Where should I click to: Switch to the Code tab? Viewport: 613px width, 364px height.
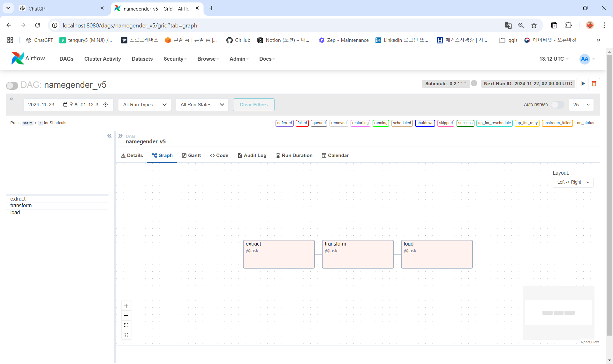click(219, 155)
